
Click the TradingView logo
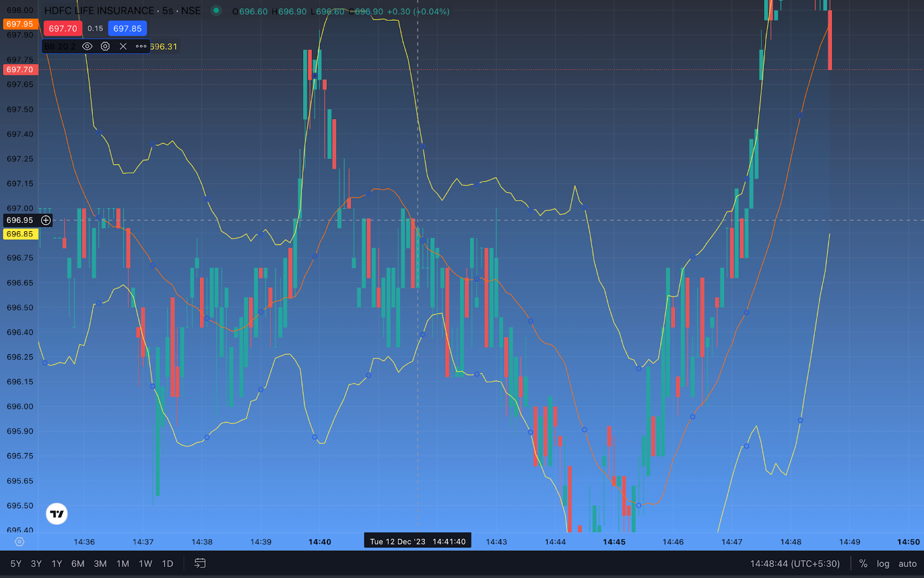(x=57, y=514)
